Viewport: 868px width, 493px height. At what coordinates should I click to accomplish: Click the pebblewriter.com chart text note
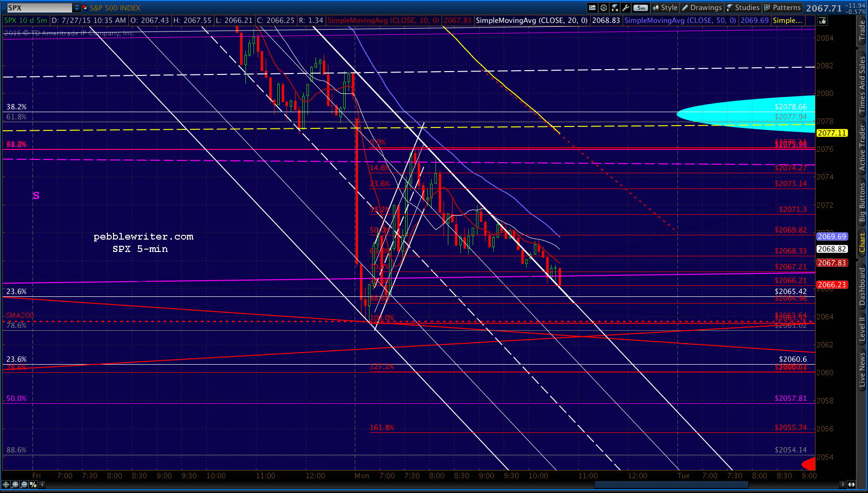pos(143,237)
